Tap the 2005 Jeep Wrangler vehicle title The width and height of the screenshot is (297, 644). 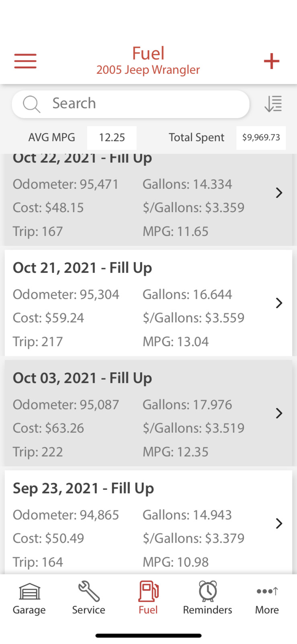click(x=148, y=70)
